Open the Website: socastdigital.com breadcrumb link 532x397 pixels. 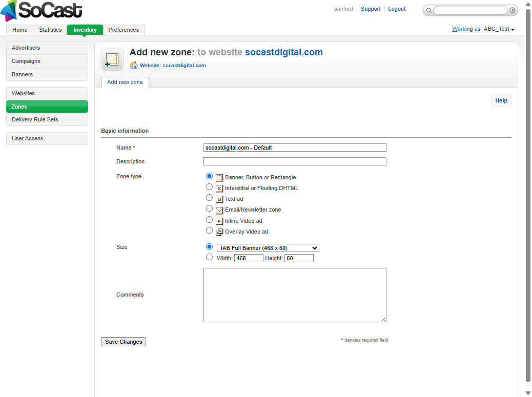(x=173, y=66)
